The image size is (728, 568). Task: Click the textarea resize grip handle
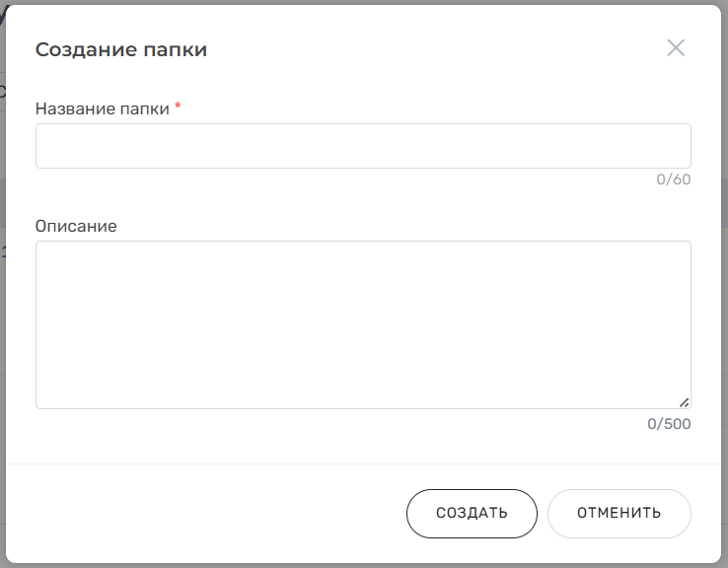point(685,402)
